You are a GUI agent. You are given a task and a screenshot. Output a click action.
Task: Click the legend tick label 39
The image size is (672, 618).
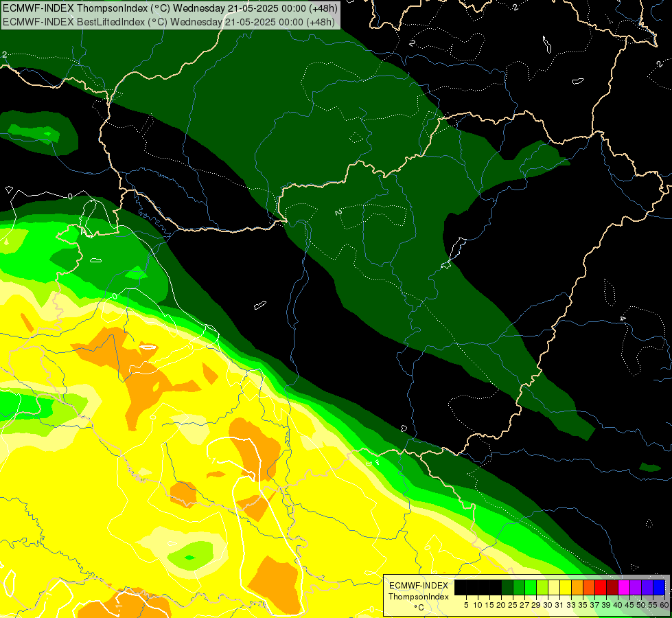click(x=606, y=605)
